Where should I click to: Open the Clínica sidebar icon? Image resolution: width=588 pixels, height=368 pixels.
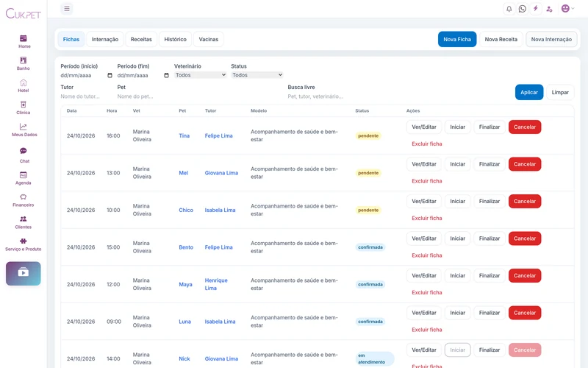[x=24, y=105]
